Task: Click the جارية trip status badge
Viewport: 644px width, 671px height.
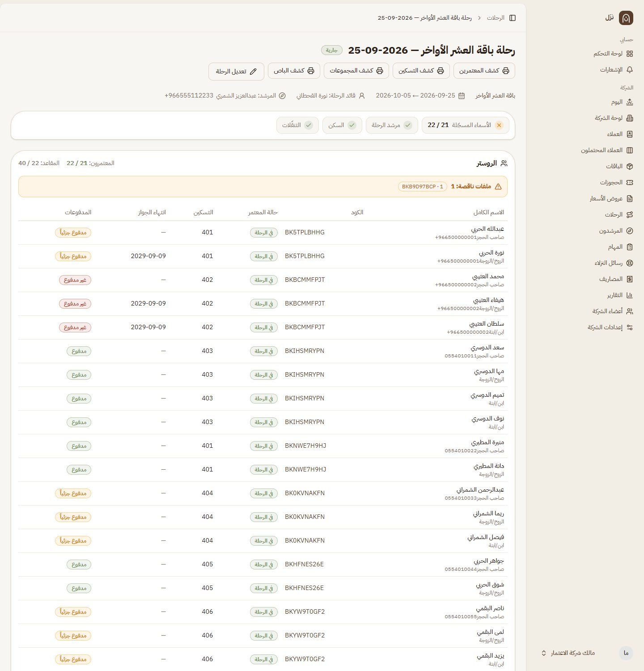Action: coord(332,50)
